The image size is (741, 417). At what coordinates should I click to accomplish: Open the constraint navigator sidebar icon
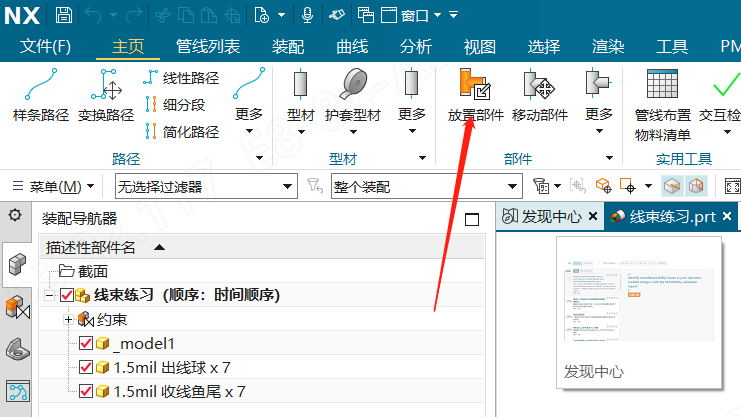pyautogui.click(x=17, y=307)
